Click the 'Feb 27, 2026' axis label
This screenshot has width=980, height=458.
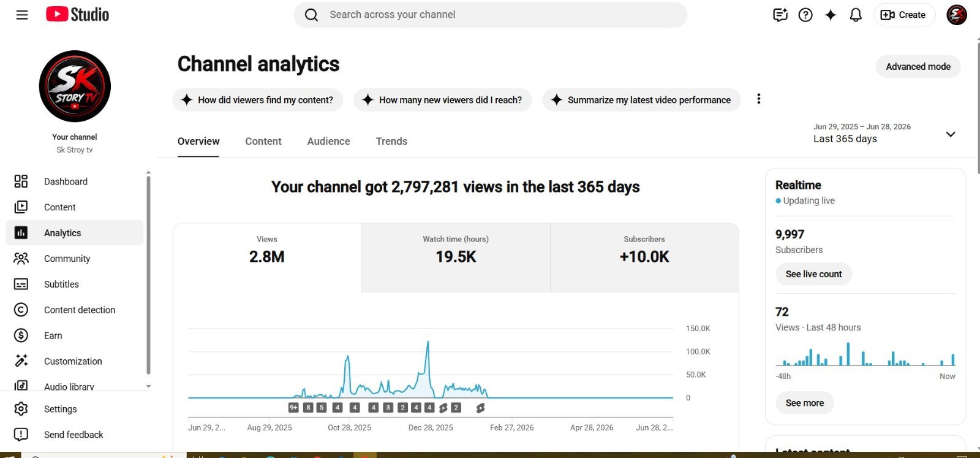click(x=511, y=427)
